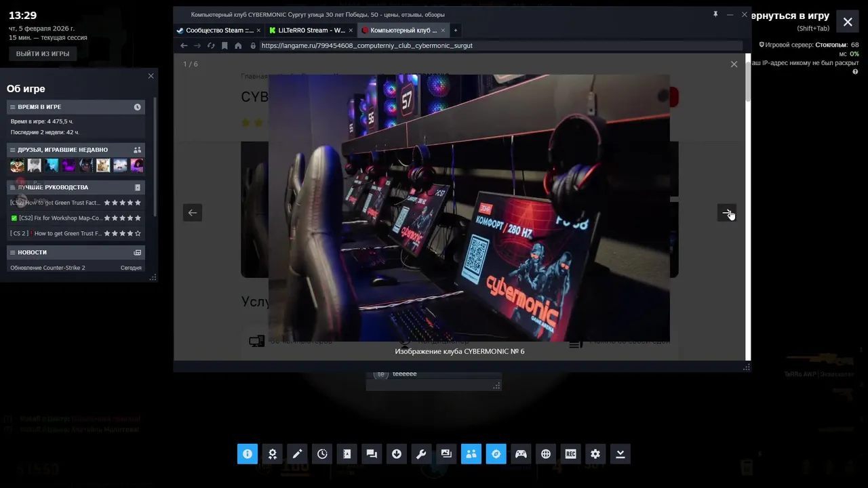The width and height of the screenshot is (868, 488).
Task: Go back in the overlay browser
Action: 184,45
